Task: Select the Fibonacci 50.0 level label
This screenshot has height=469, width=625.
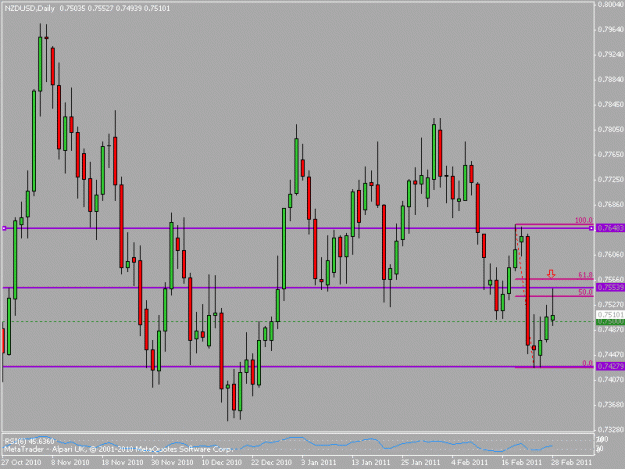Action: 586,292
